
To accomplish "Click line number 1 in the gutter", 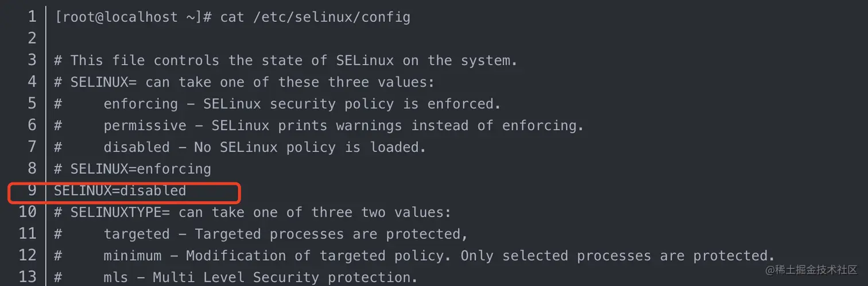I will click(32, 17).
